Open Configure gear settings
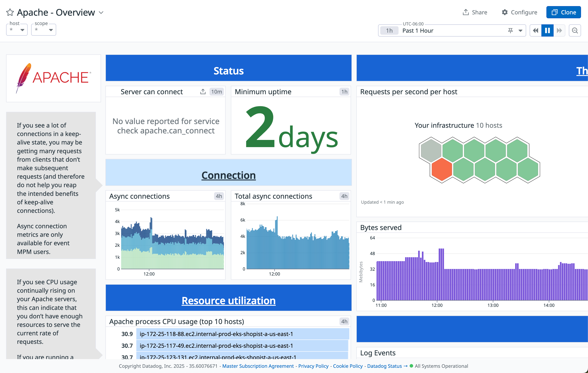Image resolution: width=588 pixels, height=373 pixels. pos(505,12)
